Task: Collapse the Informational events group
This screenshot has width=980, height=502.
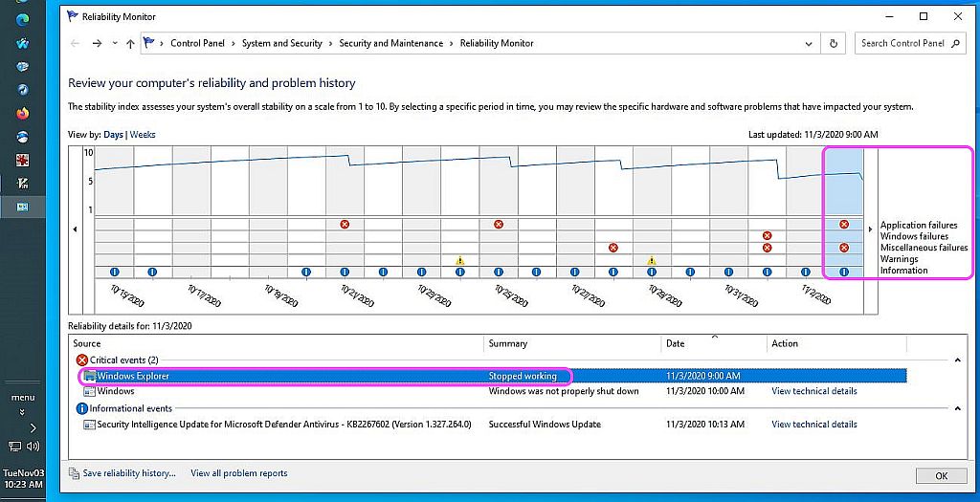Action: [x=957, y=408]
